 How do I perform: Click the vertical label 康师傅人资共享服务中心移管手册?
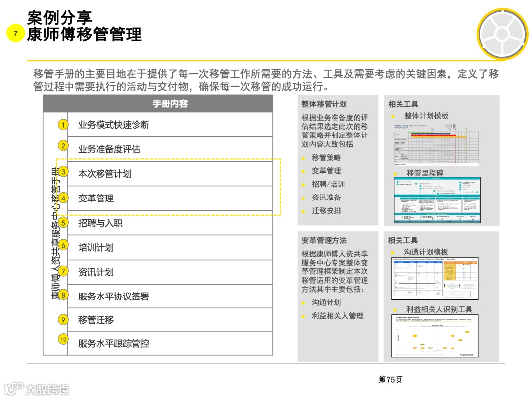pyautogui.click(x=55, y=234)
